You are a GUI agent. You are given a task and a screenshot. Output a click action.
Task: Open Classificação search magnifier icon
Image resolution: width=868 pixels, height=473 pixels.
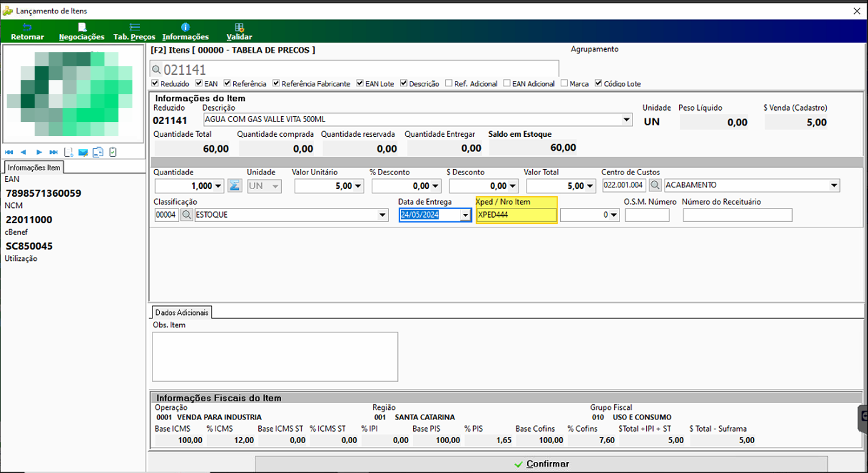click(186, 215)
